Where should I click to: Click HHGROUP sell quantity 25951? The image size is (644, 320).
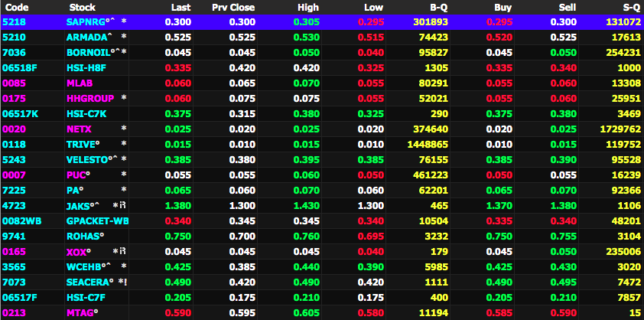click(x=626, y=98)
